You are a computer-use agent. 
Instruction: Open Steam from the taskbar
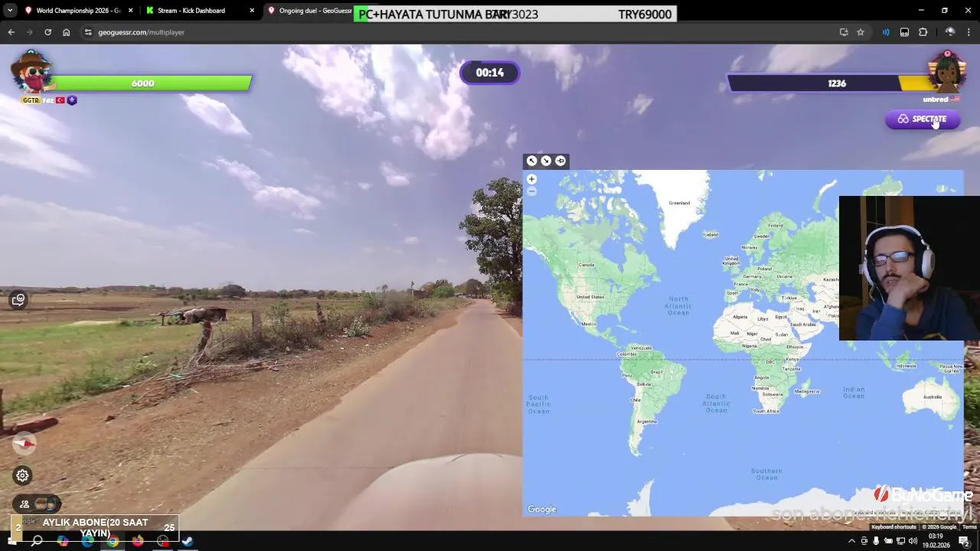(x=188, y=541)
